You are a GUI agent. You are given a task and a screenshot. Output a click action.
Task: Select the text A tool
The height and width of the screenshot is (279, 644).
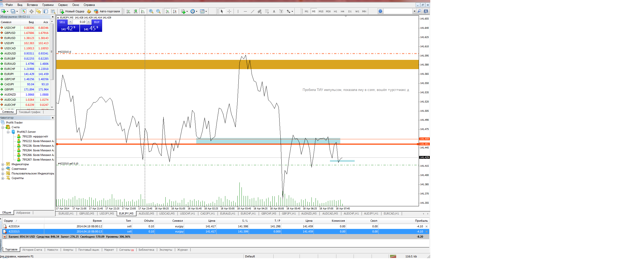[274, 11]
